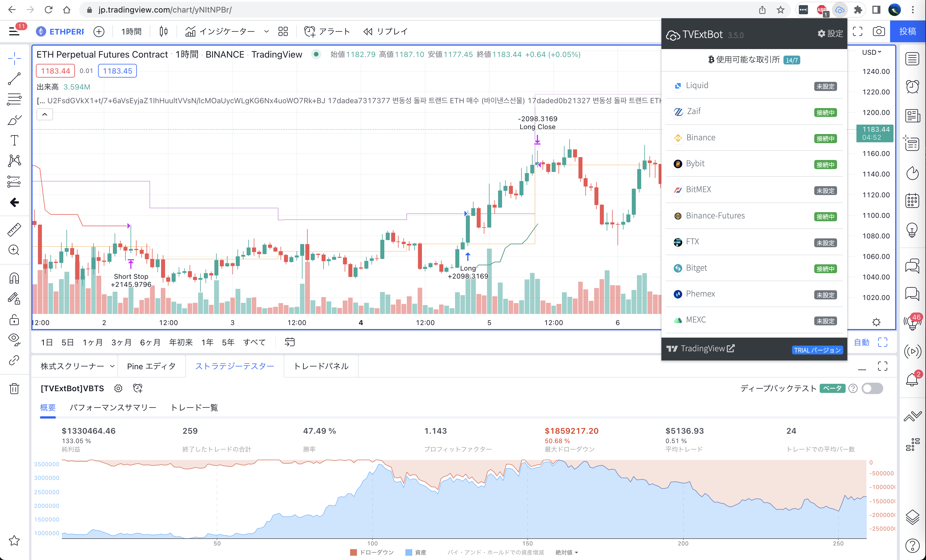Image resolution: width=926 pixels, height=560 pixels.
Task: Open the go-to-date calendar icon
Action: (x=289, y=342)
